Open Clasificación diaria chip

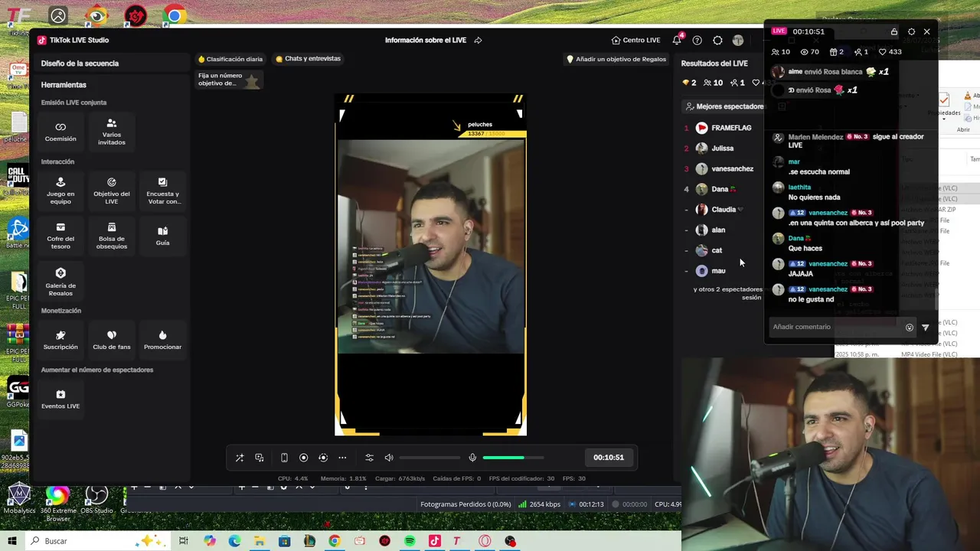pyautogui.click(x=230, y=59)
